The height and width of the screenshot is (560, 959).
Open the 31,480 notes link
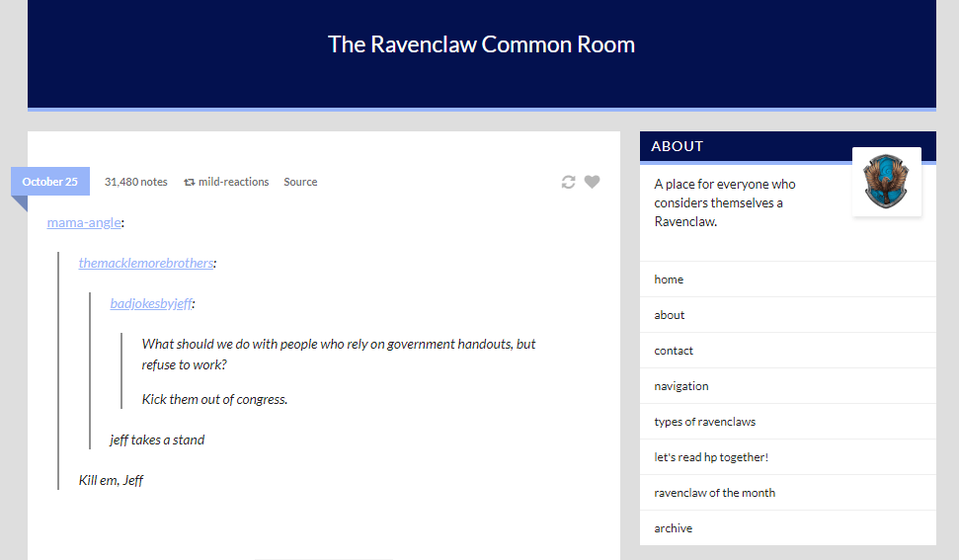tap(135, 182)
